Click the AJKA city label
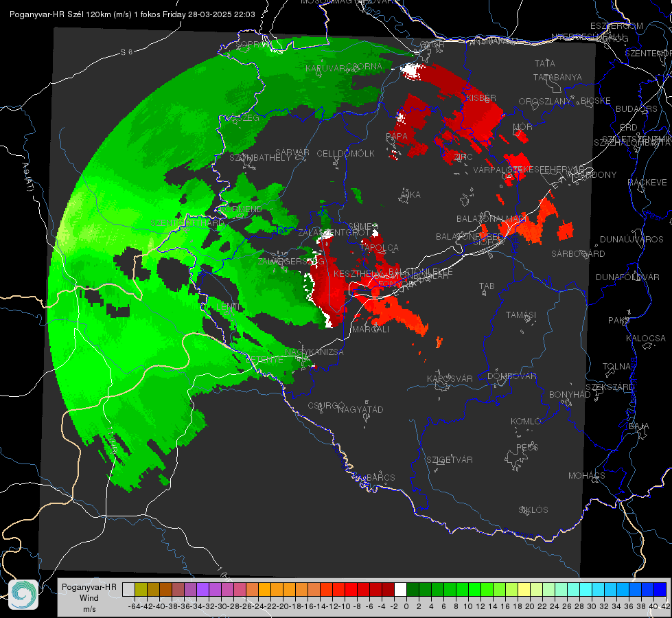The image size is (672, 618). 410,195
